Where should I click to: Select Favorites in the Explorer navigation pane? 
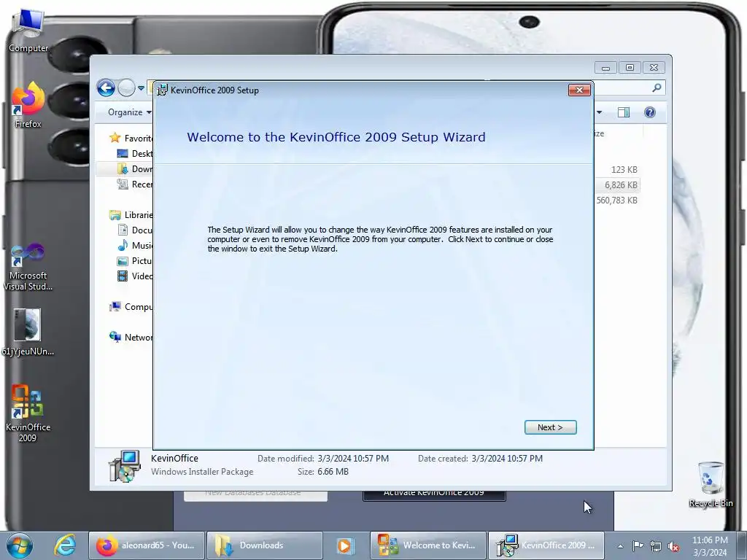(x=131, y=138)
